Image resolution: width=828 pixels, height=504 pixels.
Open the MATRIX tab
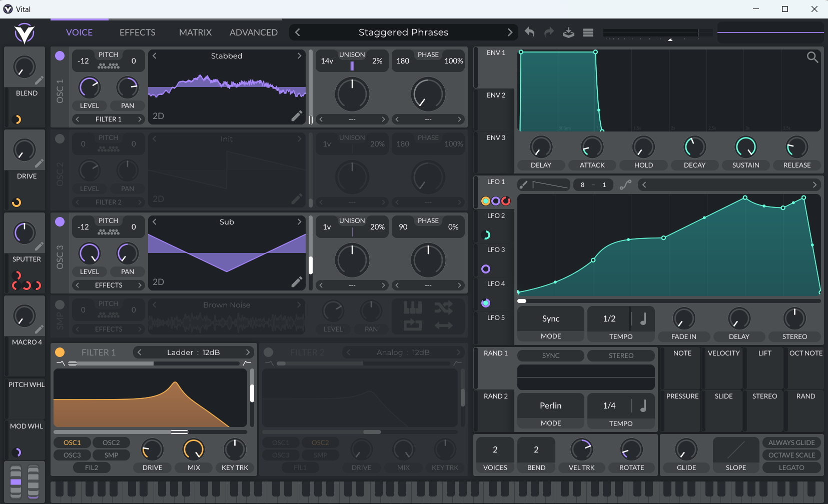click(x=195, y=32)
